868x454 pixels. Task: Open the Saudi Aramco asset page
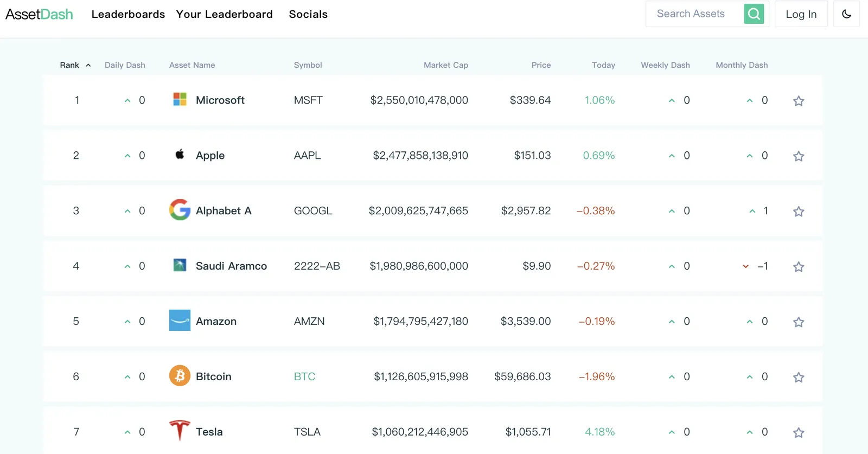click(x=231, y=266)
